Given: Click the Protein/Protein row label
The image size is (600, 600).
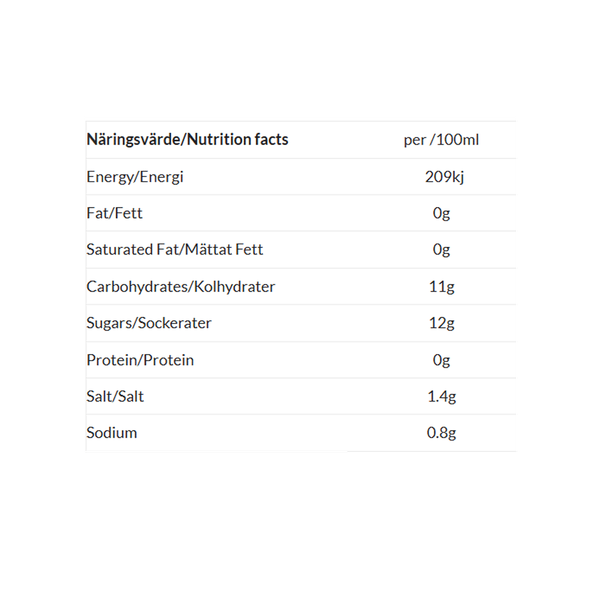Looking at the screenshot, I should point(140,360).
